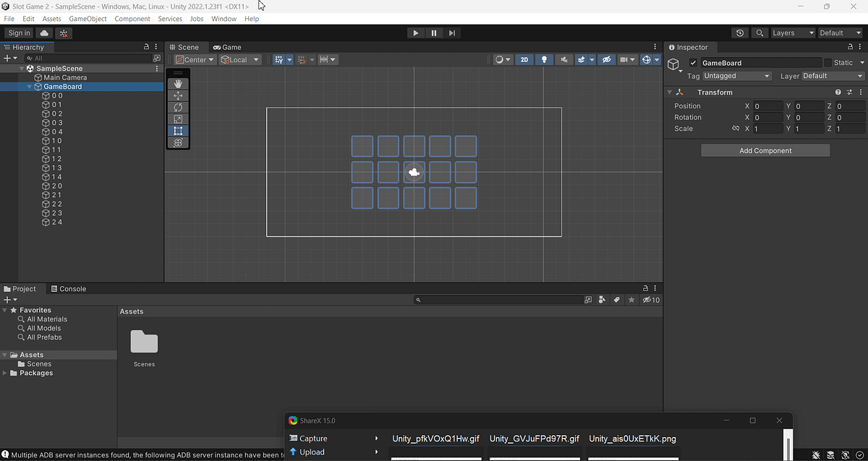Select the View hand tool
The width and height of the screenshot is (868, 461).
(x=178, y=82)
